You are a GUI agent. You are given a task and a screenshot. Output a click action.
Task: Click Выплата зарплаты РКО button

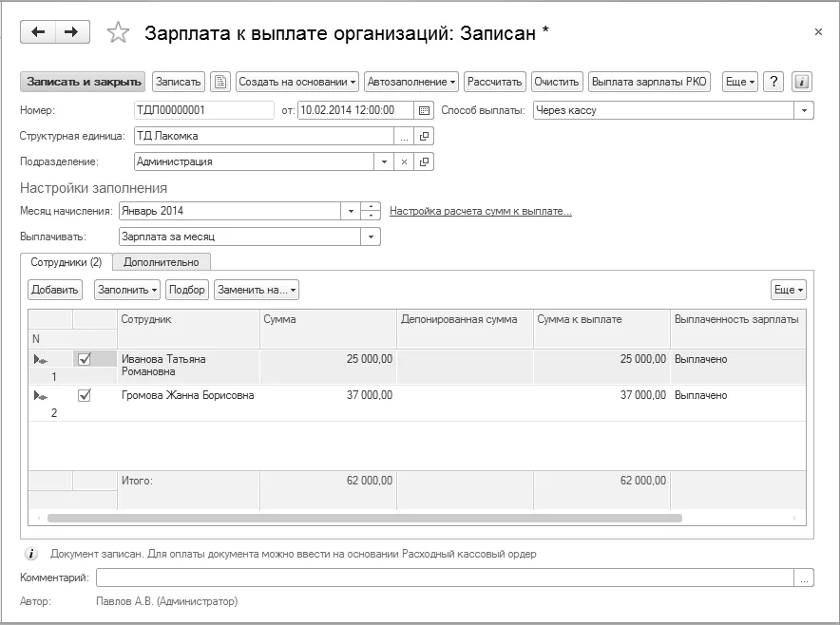pos(649,82)
